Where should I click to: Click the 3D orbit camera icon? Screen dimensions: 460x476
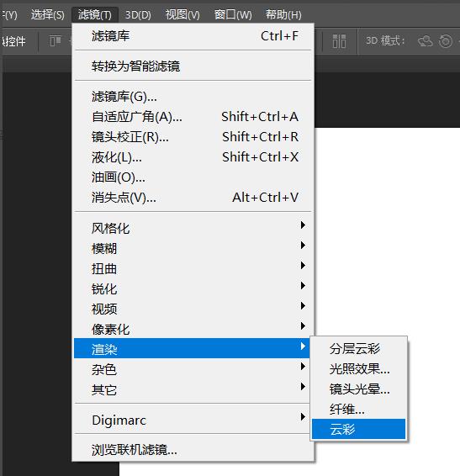point(425,40)
